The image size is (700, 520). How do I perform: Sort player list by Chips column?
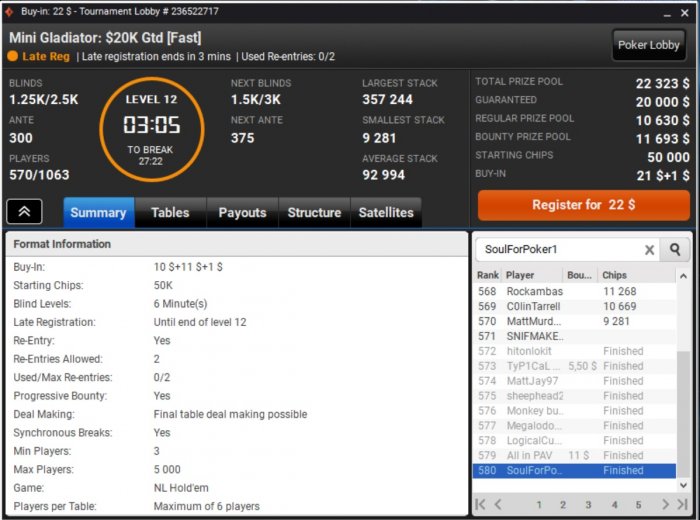(637, 275)
